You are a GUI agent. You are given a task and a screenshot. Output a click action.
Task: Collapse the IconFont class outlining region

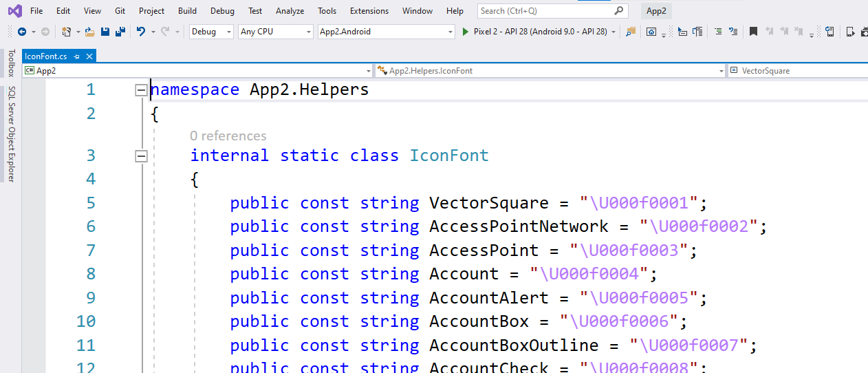(141, 156)
